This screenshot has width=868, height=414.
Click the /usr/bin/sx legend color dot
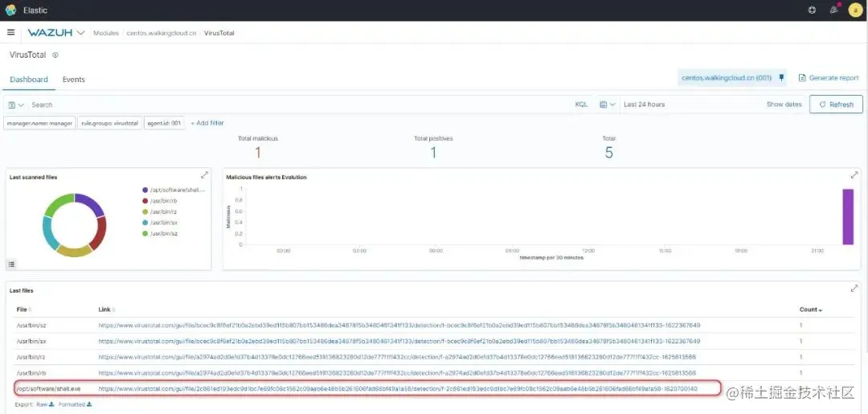click(x=145, y=223)
